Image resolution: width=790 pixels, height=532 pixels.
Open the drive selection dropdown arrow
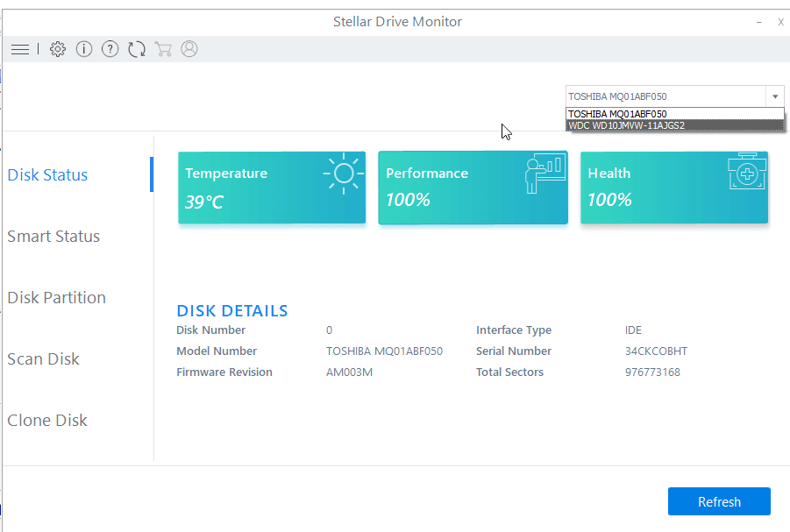[775, 96]
